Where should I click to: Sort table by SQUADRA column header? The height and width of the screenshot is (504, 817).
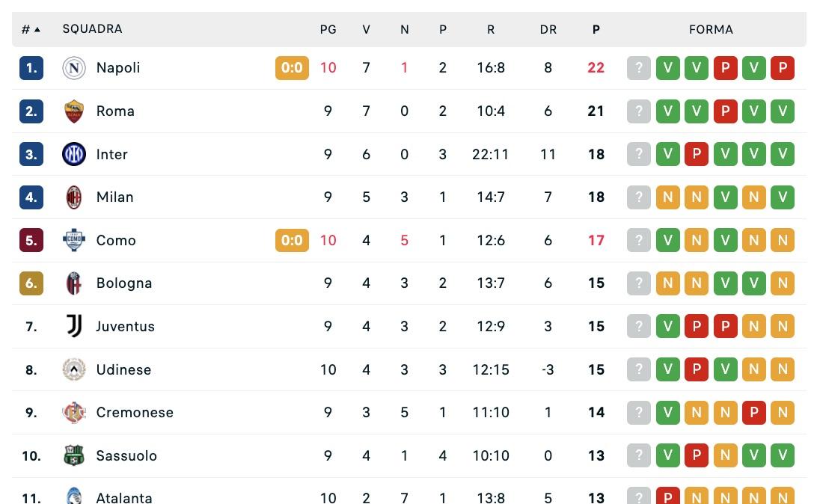point(92,28)
